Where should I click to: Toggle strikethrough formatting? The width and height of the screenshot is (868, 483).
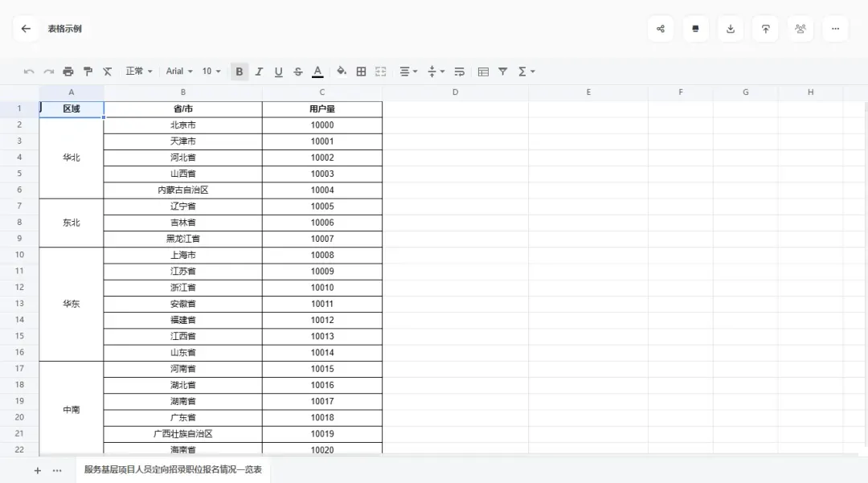point(298,72)
